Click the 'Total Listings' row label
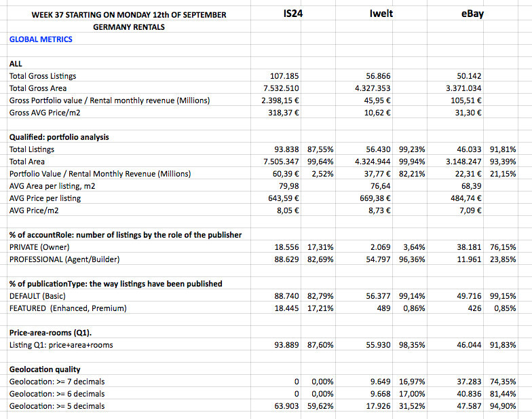Image resolution: width=532 pixels, height=419 pixels. pos(32,149)
